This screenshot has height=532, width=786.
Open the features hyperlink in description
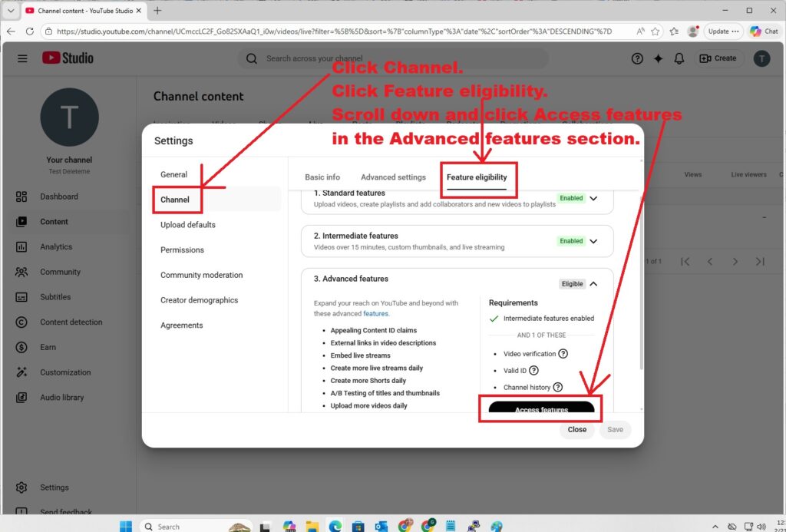pyautogui.click(x=375, y=314)
